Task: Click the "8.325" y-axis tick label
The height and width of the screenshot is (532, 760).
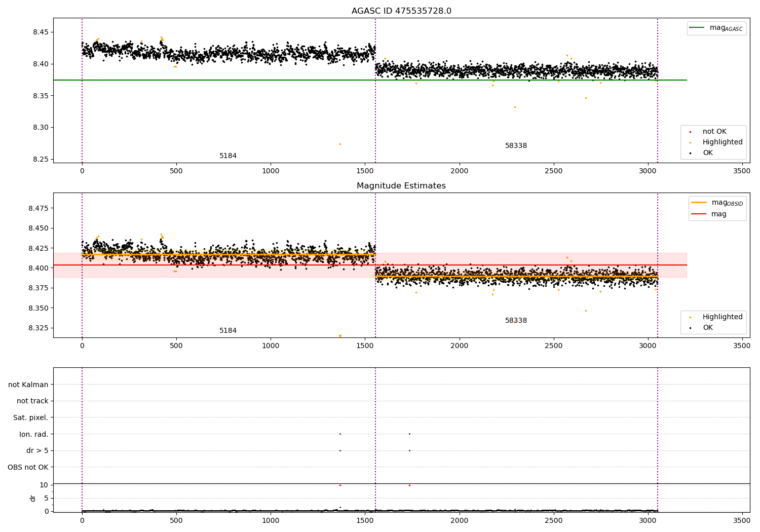Action: tap(39, 328)
